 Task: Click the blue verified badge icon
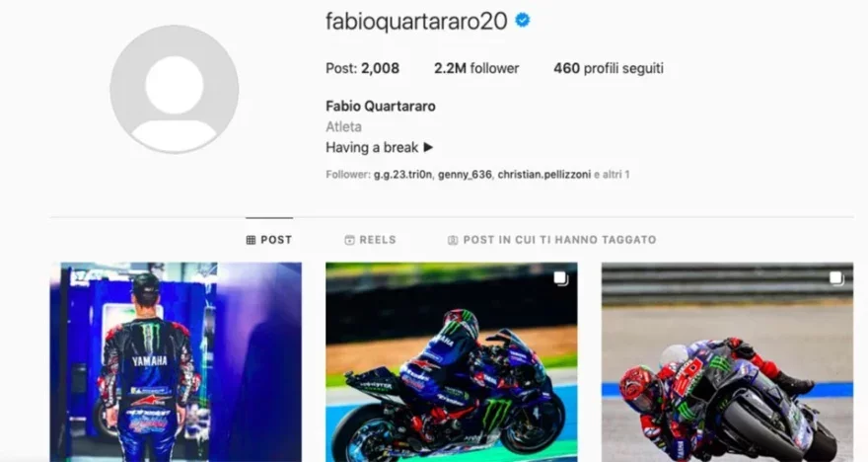pyautogui.click(x=523, y=21)
